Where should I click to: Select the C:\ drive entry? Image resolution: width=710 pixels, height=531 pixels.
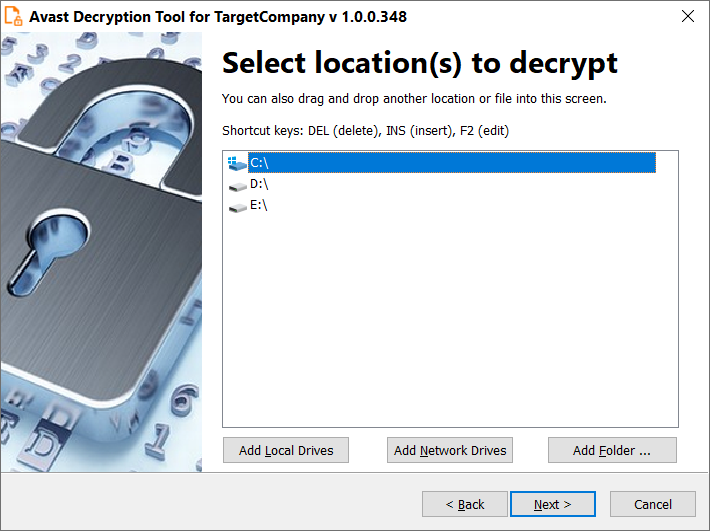click(451, 163)
